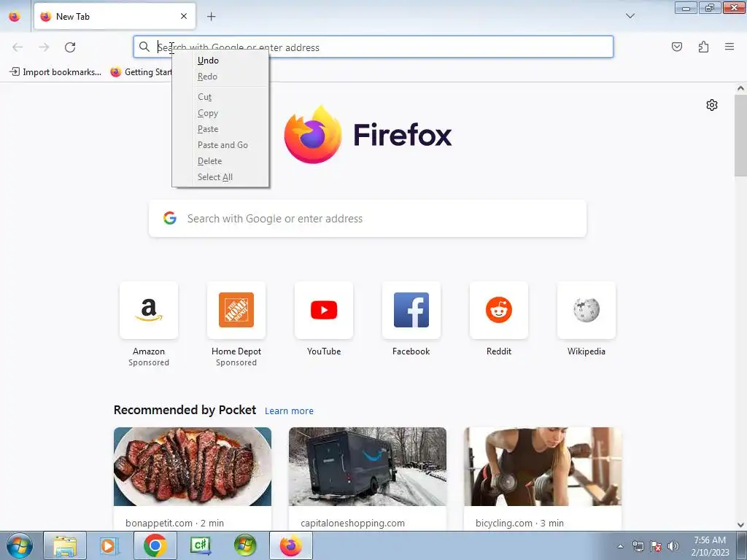747x560 pixels.
Task: Open Windows Explorer from the taskbar
Action: [x=65, y=545]
